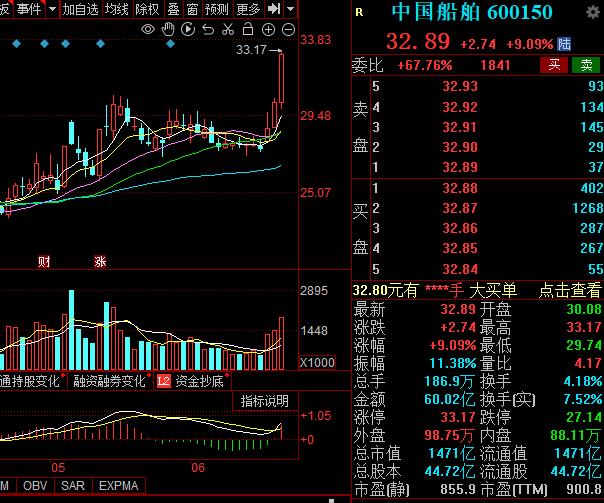The width and height of the screenshot is (604, 503).
Task: Click buy level 2 price 32.87
Action: (x=460, y=208)
